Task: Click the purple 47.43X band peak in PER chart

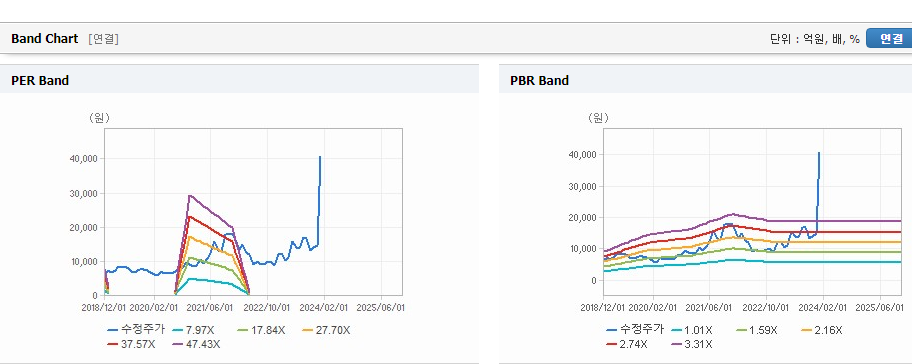Action: coord(190,195)
